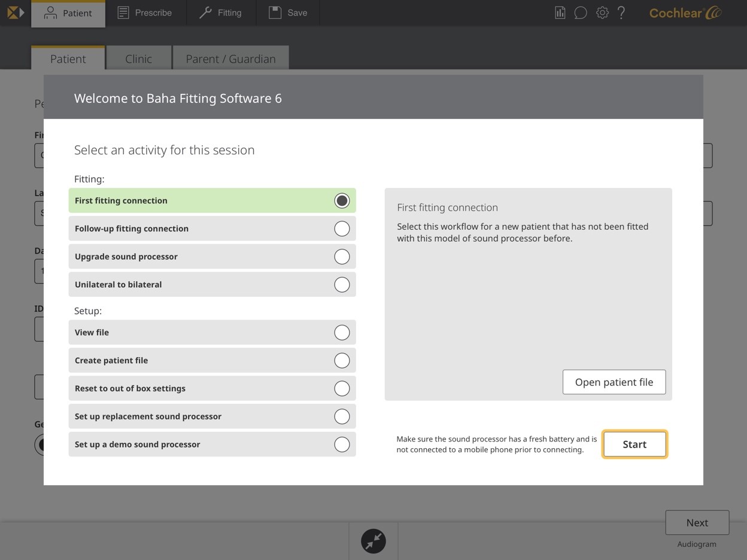Choose Create patient file option

[341, 361]
